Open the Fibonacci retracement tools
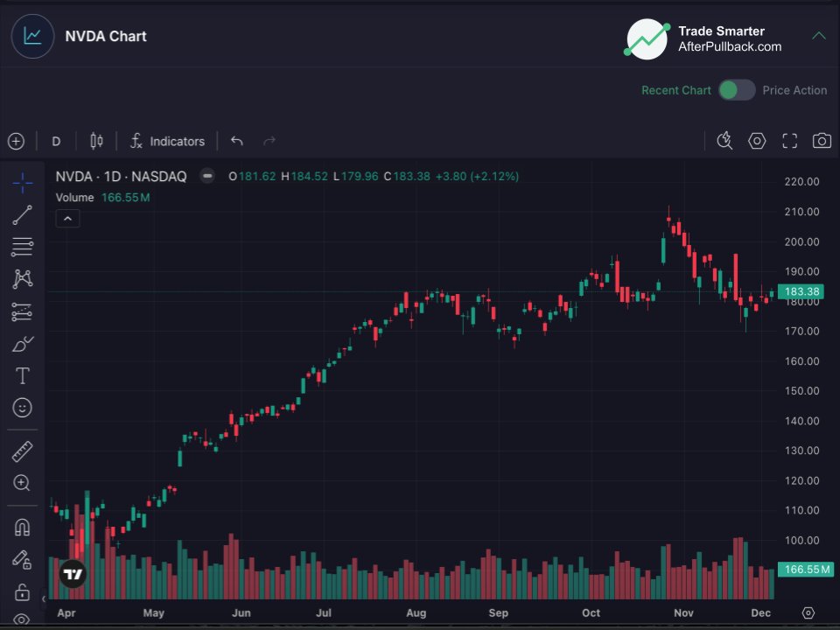The height and width of the screenshot is (630, 840). click(23, 247)
